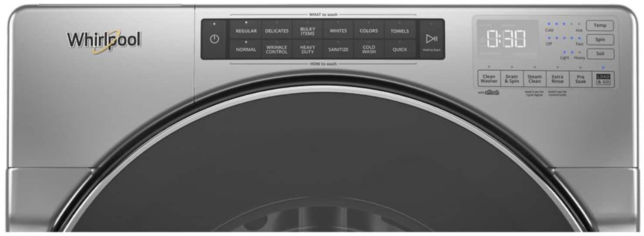Tap the 0:30 time display

[506, 39]
